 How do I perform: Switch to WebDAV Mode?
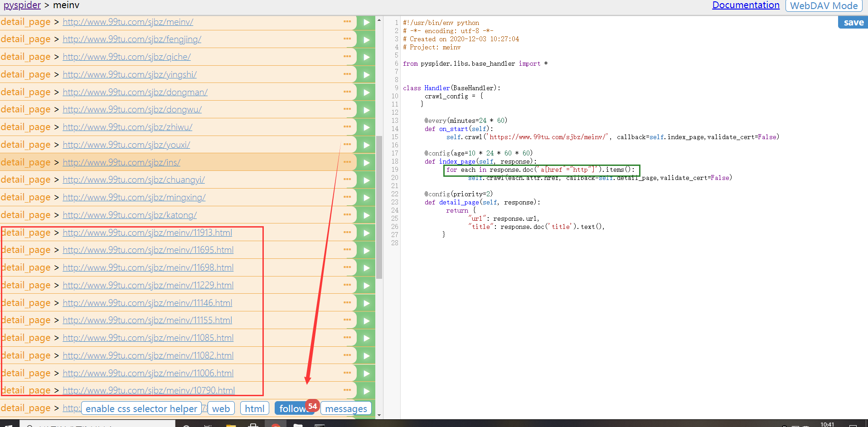824,6
